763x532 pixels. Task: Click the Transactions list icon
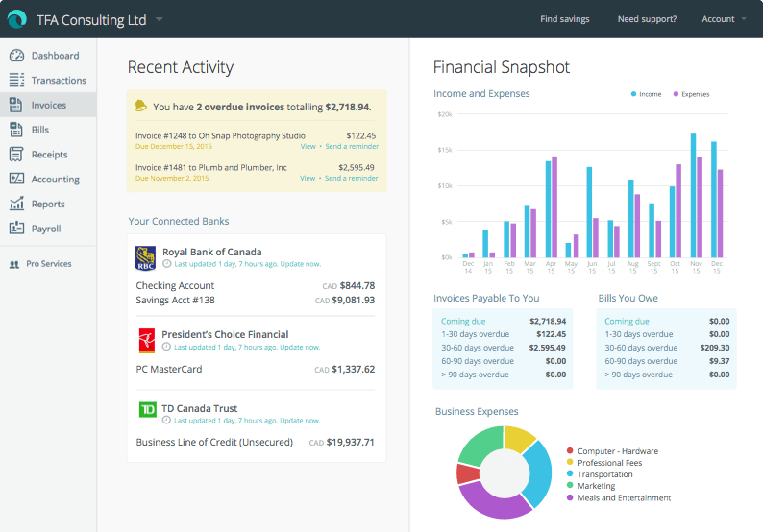tap(16, 81)
